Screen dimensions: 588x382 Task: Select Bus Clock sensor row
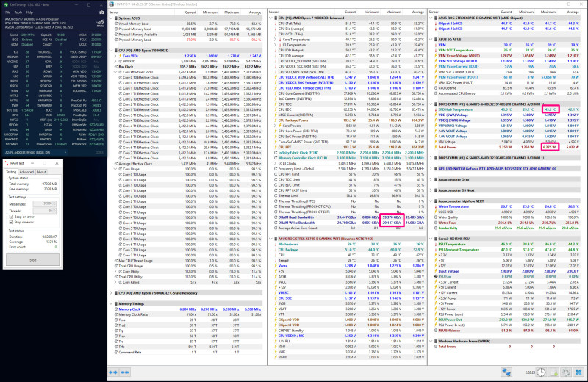[x=187, y=67]
